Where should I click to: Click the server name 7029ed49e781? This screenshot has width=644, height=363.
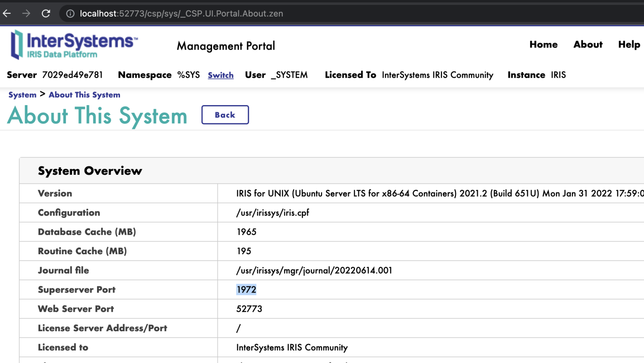pyautogui.click(x=72, y=75)
